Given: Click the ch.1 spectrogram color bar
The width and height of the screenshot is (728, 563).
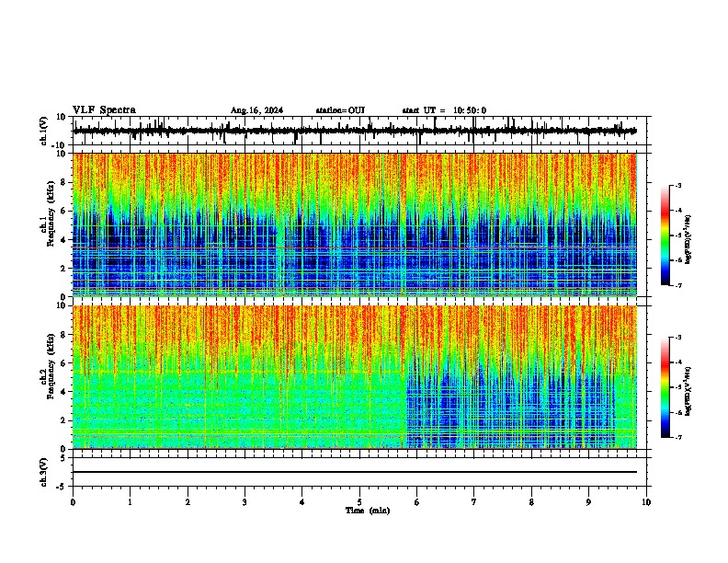Looking at the screenshot, I should pyautogui.click(x=665, y=236).
